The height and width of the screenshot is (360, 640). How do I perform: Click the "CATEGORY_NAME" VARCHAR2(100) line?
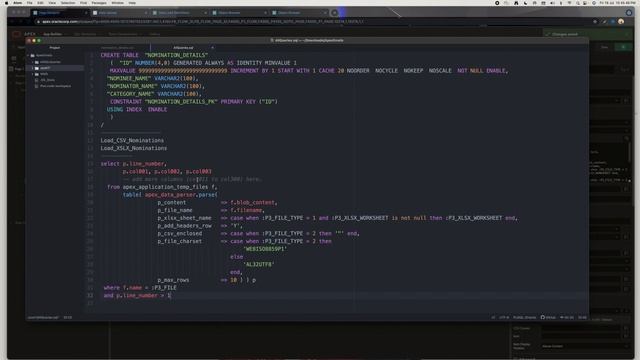pyautogui.click(x=154, y=94)
